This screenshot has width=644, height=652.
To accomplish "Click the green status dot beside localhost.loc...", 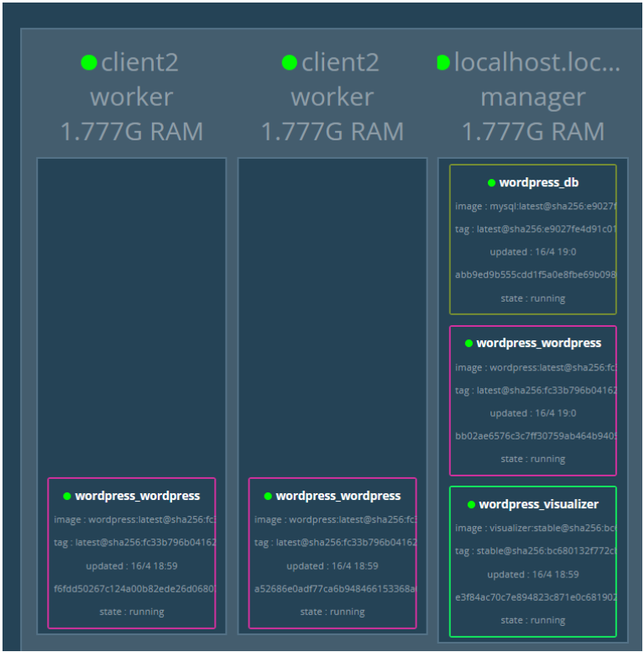I will pos(443,63).
